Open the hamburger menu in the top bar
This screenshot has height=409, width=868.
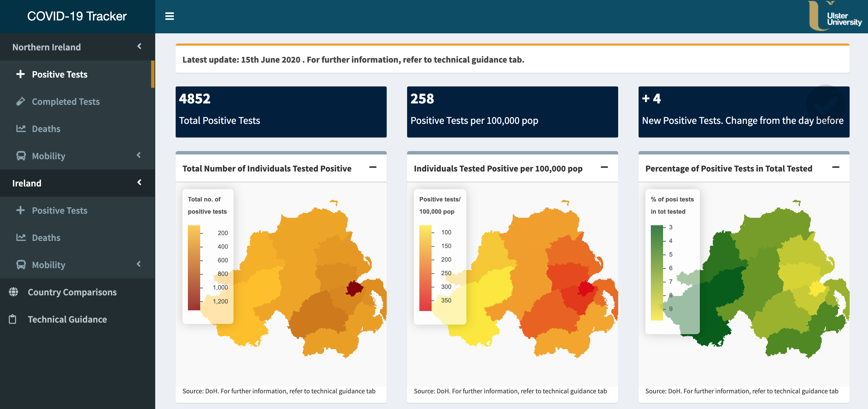point(169,16)
